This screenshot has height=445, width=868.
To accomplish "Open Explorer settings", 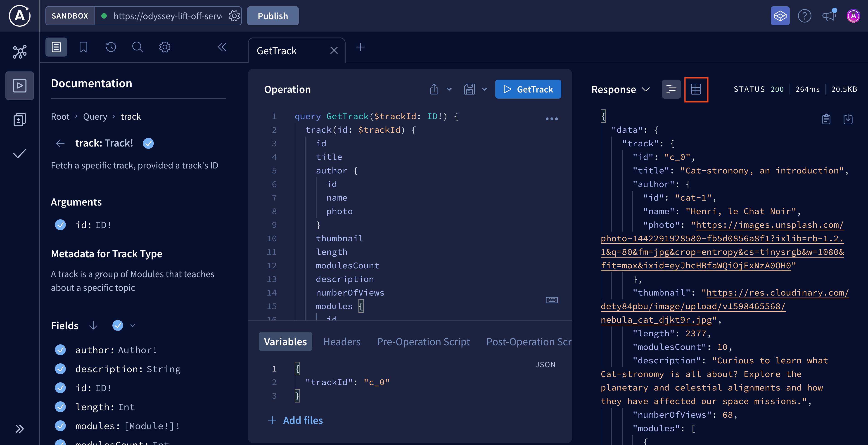I will coord(164,47).
